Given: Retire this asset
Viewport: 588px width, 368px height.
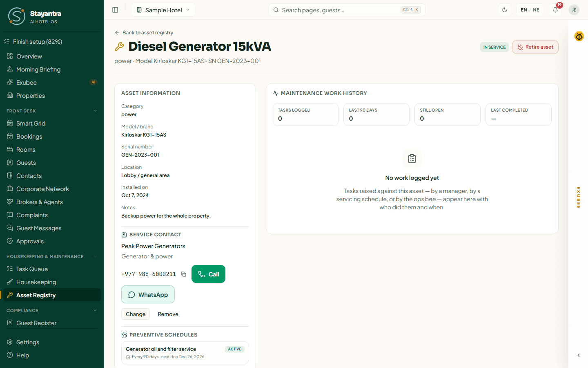Looking at the screenshot, I should [535, 47].
